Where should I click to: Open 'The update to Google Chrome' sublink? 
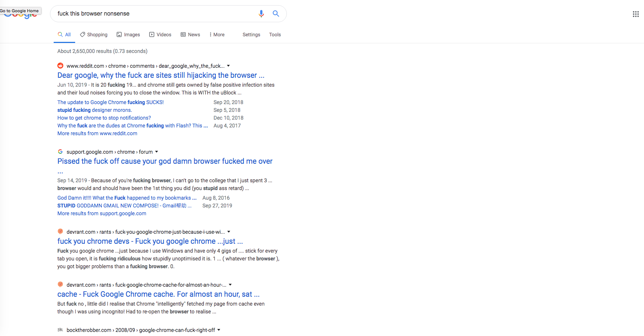110,102
